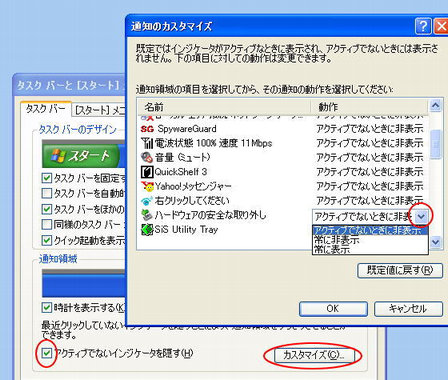This screenshot has height=380, width=448.
Task: Toggle クイック起動を表示 checkbox
Action: [x=47, y=240]
